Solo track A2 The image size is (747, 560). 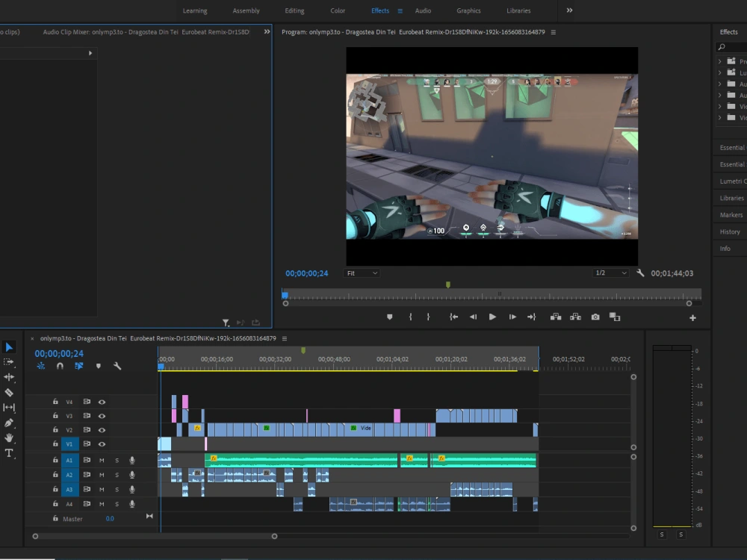[117, 475]
